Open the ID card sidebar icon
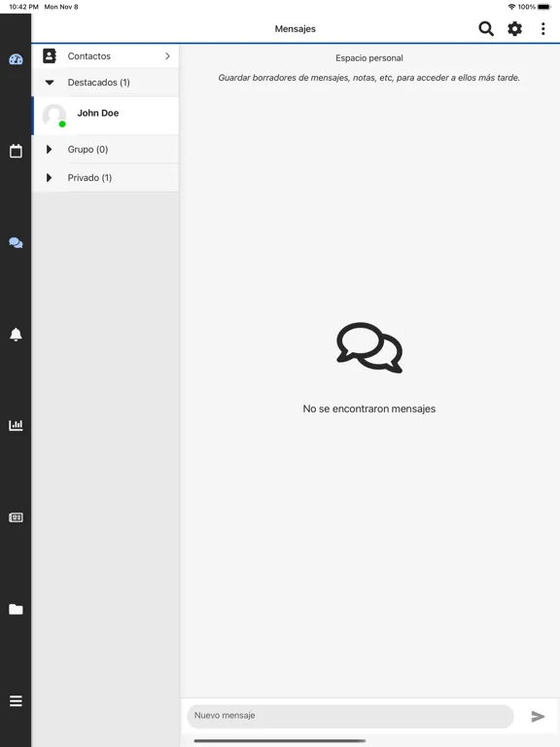The width and height of the screenshot is (560, 747). point(16,517)
